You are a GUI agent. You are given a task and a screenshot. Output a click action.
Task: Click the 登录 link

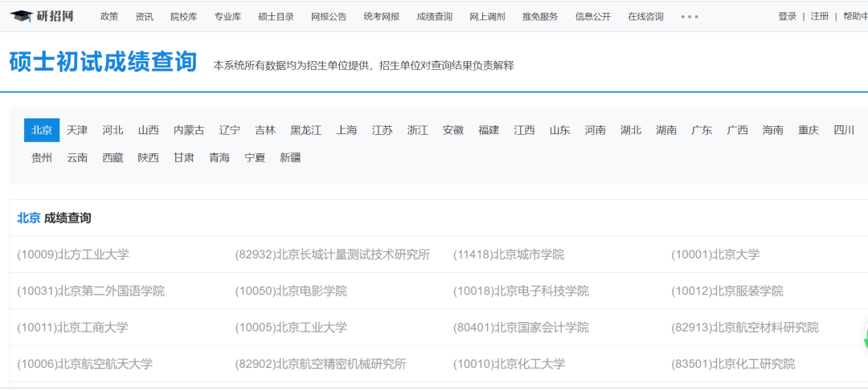787,17
